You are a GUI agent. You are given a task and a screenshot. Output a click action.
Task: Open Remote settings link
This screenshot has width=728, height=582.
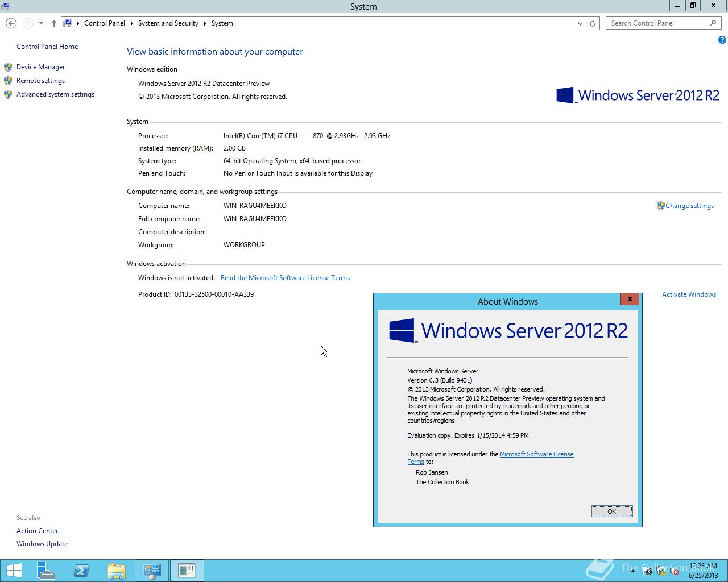(40, 81)
